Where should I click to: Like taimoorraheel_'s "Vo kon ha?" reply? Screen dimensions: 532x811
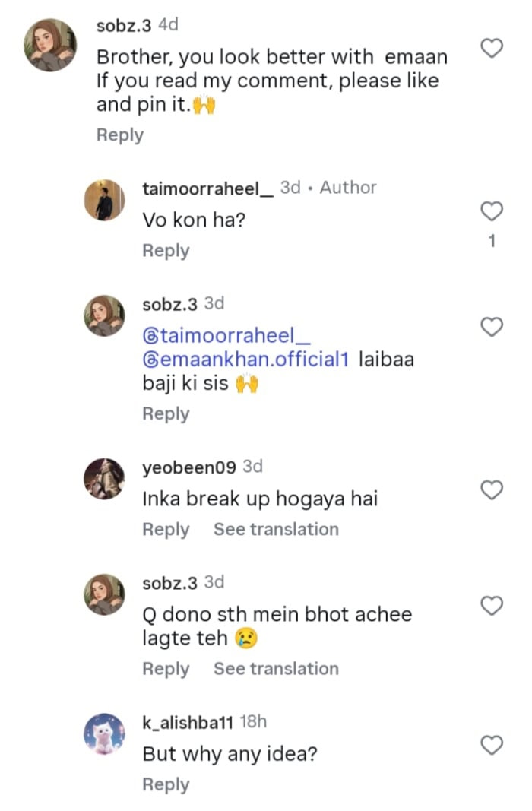point(492,211)
